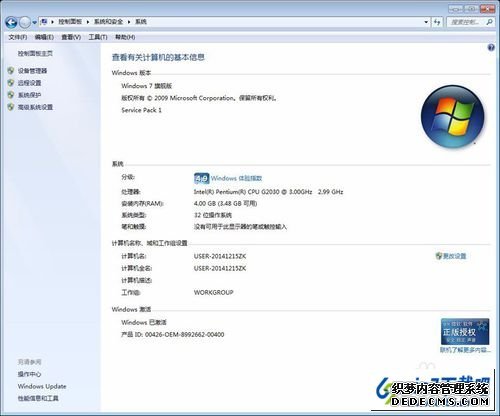The height and width of the screenshot is (416, 500).
Task: Go back using the Back arrow button
Action: pyautogui.click(x=11, y=22)
